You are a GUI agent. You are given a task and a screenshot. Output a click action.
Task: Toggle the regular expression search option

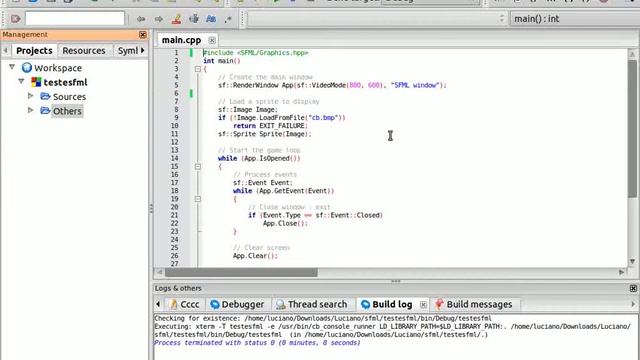click(228, 19)
